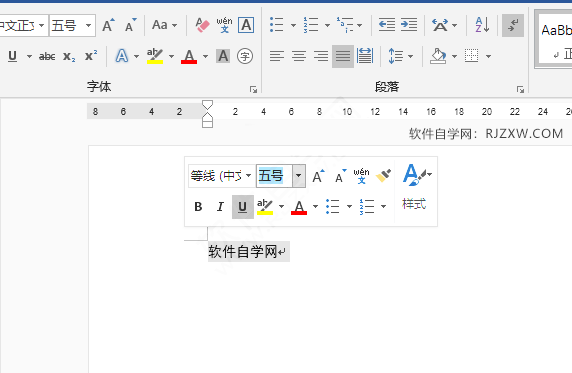Viewport: 572px width, 373px height.
Task: Open ribbon font size dropdown
Action: tap(88, 26)
